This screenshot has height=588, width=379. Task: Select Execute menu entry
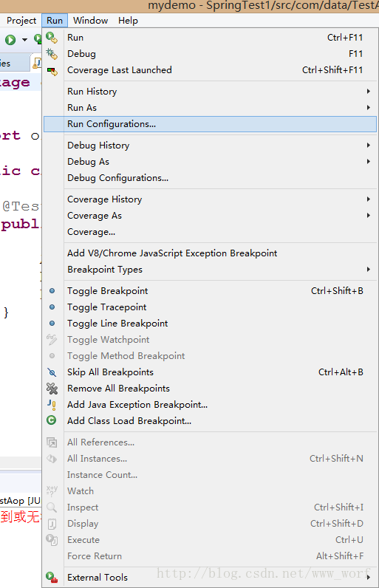(x=210, y=540)
